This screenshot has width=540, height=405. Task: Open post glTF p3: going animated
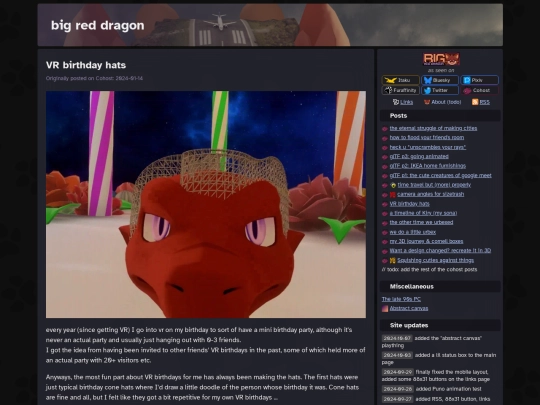[x=419, y=156]
